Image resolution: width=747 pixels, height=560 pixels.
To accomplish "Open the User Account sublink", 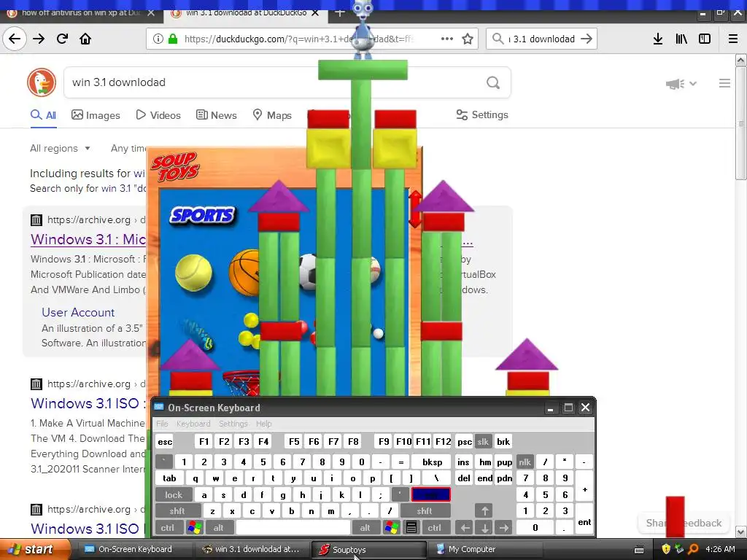I will pyautogui.click(x=78, y=312).
